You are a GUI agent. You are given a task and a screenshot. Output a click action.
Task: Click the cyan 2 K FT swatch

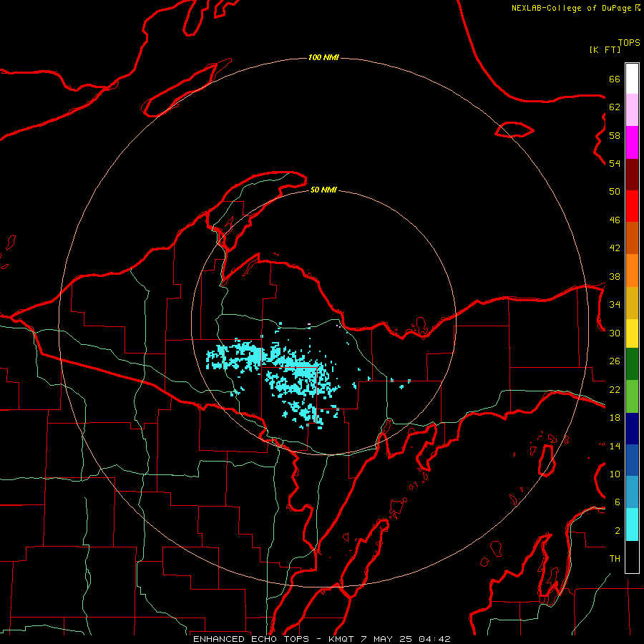click(632, 525)
